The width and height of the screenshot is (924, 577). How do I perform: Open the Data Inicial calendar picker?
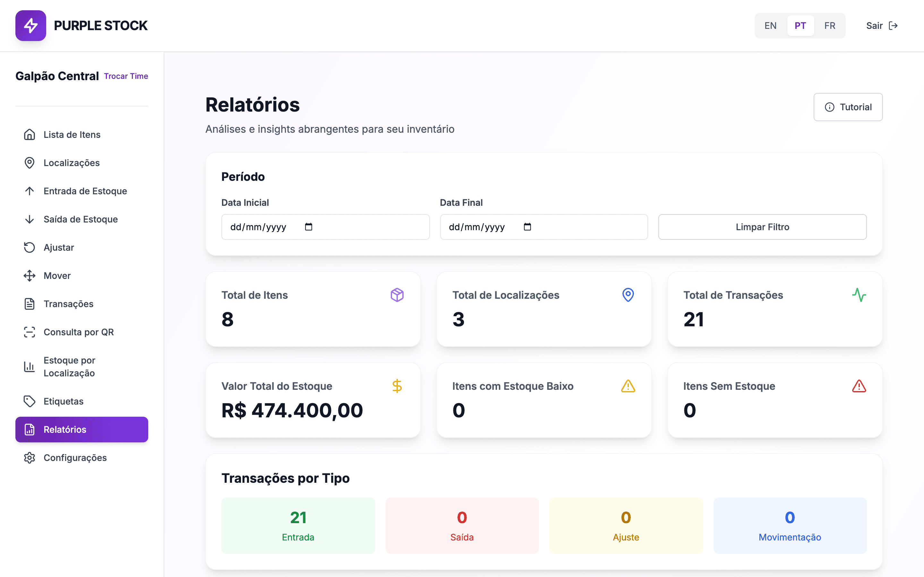[309, 227]
